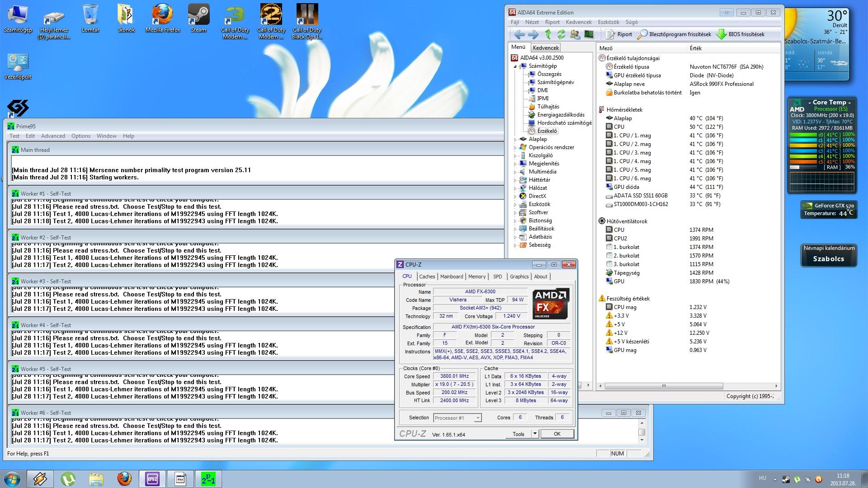Screen dimensions: 868x488
Task: Switch to the SPD tab in CPU-Z
Action: tap(497, 277)
